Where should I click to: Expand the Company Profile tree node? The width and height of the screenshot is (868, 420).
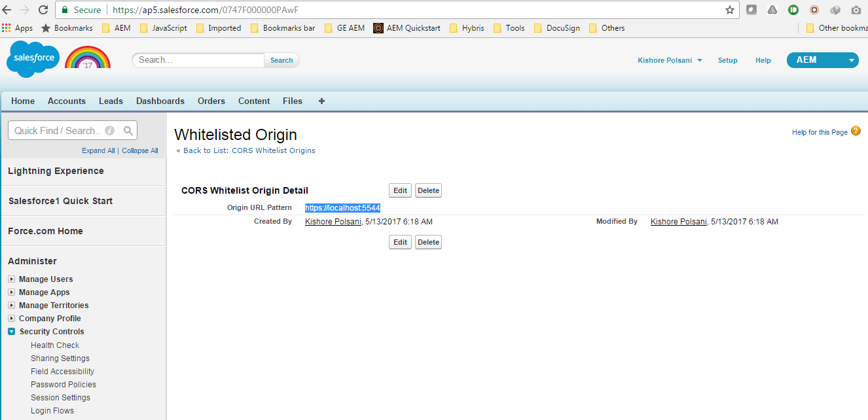tap(11, 319)
